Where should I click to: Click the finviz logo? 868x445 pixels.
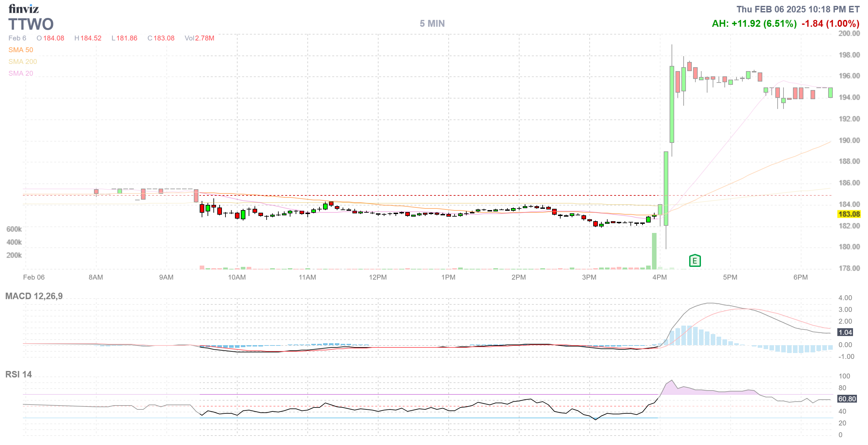tap(23, 9)
